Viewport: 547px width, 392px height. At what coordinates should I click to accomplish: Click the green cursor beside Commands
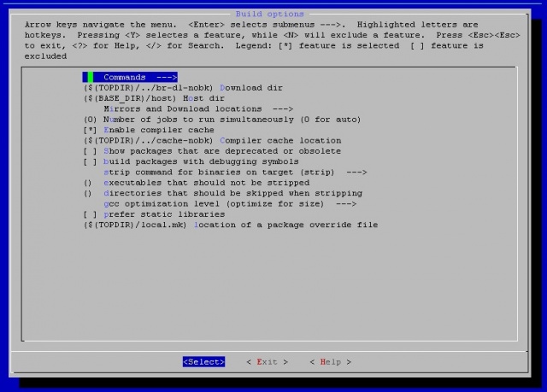(90, 78)
